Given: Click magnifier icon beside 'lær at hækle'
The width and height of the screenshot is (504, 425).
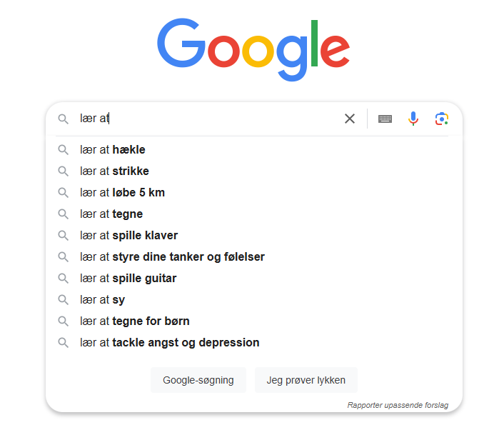Looking at the screenshot, I should (x=64, y=150).
